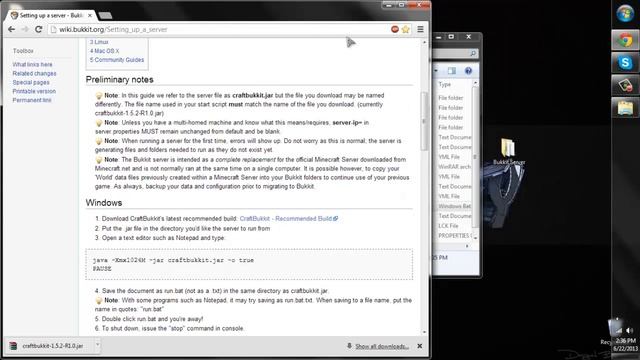Click the browser forward arrow

coord(25,29)
